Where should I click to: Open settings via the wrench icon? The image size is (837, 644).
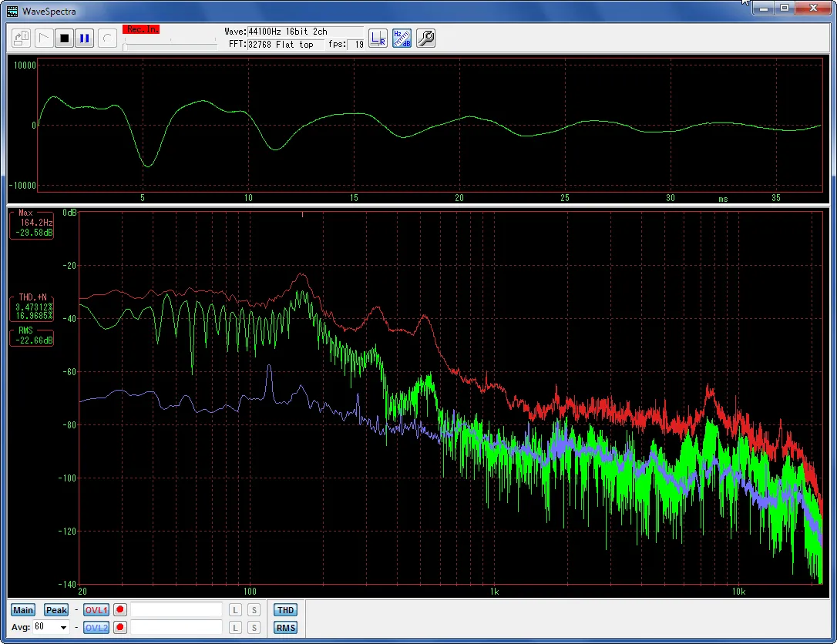(x=425, y=38)
